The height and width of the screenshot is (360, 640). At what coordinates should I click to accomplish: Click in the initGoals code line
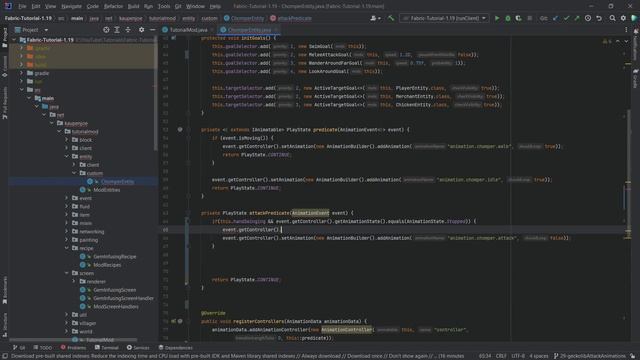click(x=238, y=38)
